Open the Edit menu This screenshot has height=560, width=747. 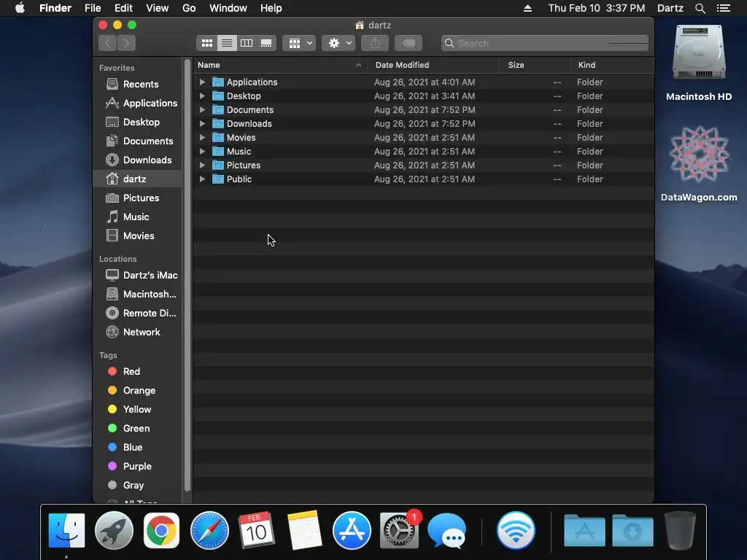click(123, 8)
